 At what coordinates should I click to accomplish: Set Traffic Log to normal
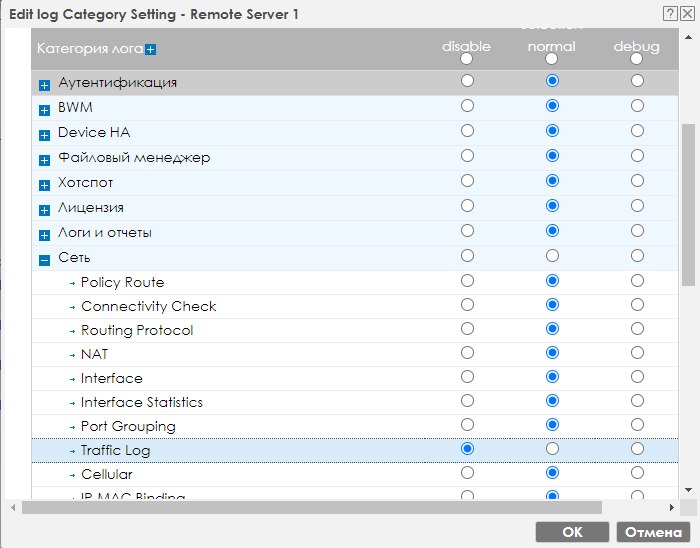552,449
